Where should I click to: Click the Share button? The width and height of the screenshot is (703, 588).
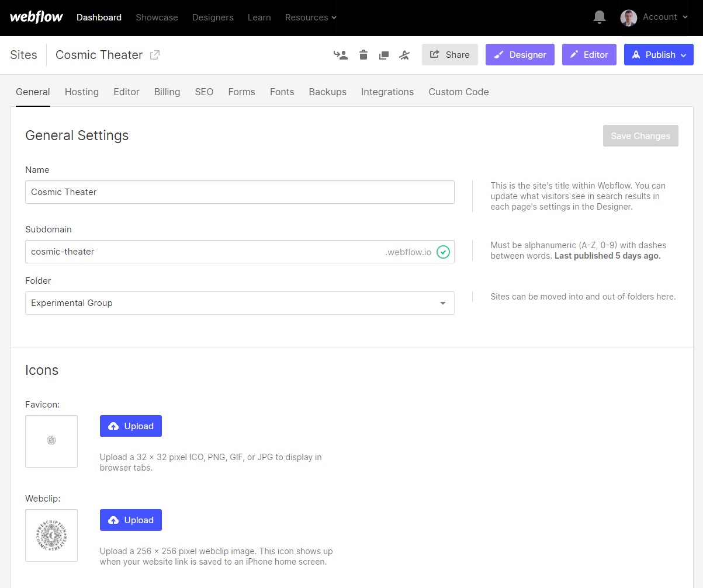point(449,55)
